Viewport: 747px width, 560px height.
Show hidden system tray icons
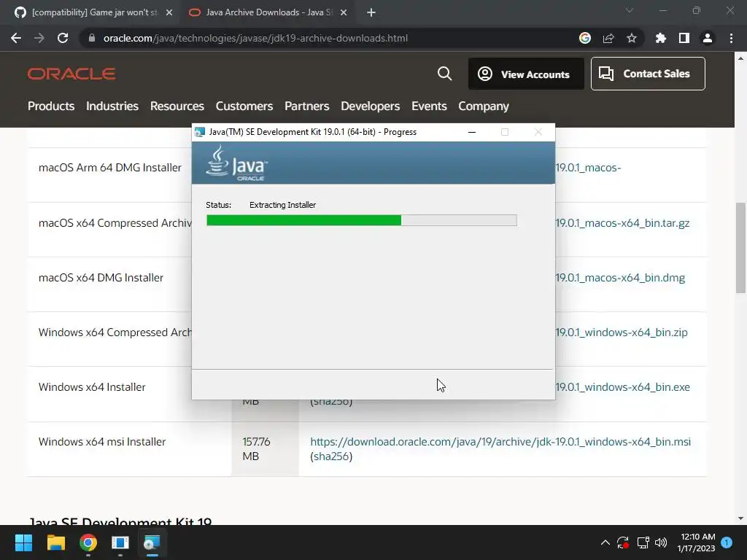coord(605,542)
